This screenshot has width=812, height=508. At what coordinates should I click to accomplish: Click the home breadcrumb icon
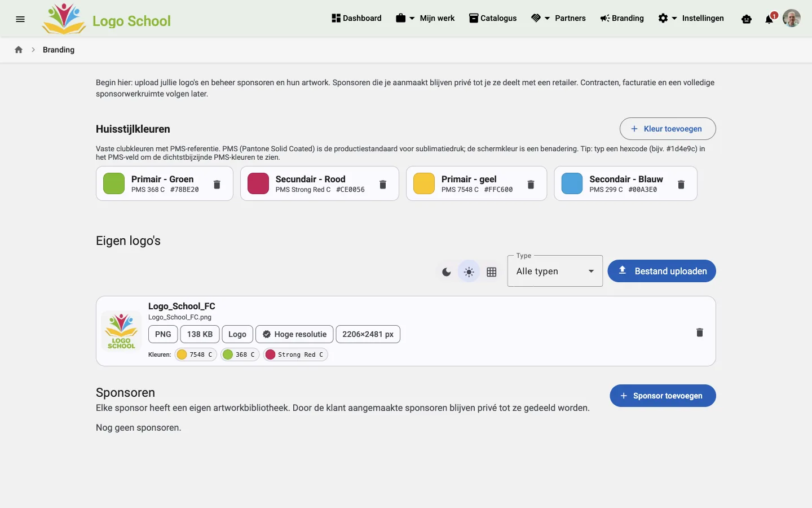click(19, 50)
